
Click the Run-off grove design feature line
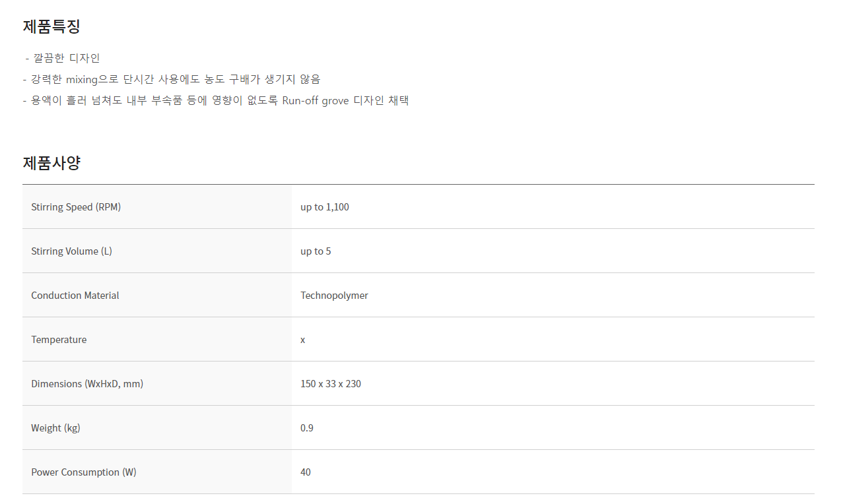click(216, 100)
